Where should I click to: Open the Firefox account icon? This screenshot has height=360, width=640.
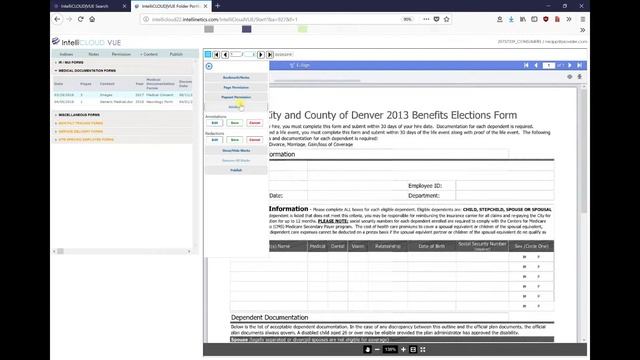point(500,19)
